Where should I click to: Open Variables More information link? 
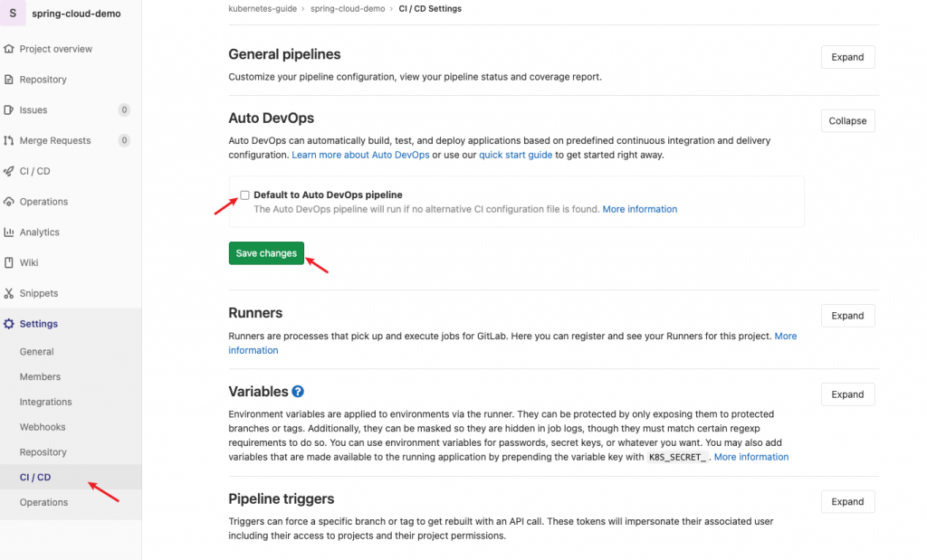click(x=751, y=457)
